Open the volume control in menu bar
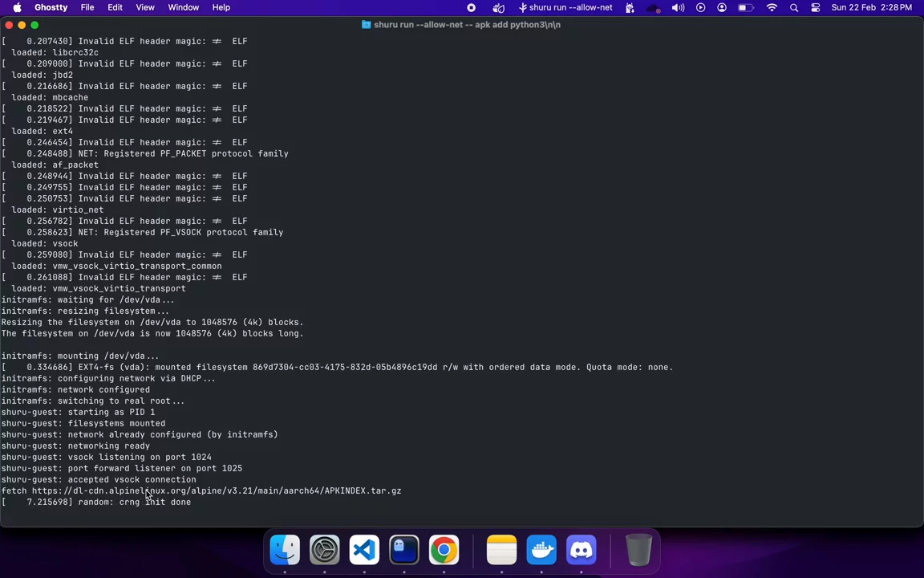 click(678, 7)
